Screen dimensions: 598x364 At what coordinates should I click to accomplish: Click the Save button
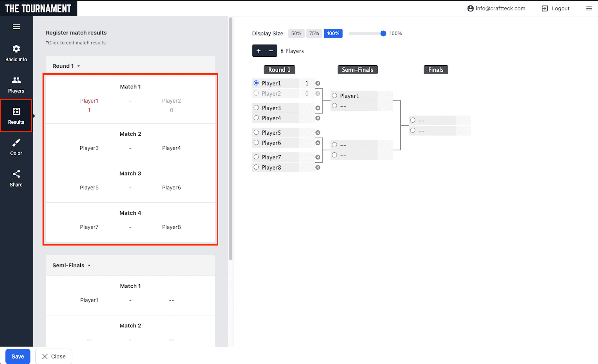click(18, 356)
